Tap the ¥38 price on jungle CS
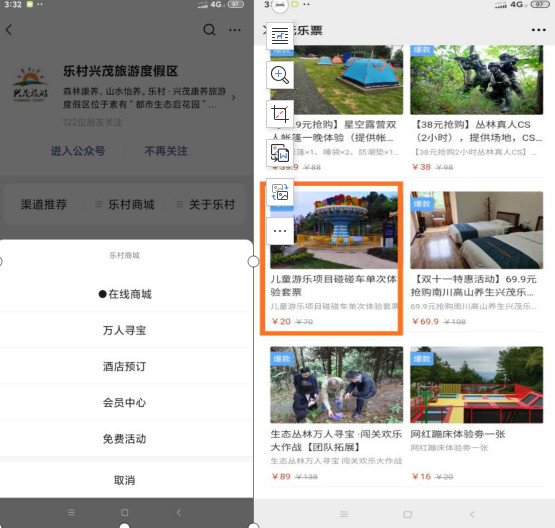The height and width of the screenshot is (528, 555). [422, 167]
